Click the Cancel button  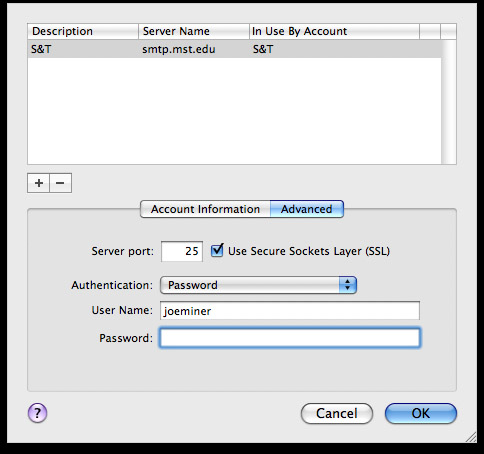(x=337, y=413)
